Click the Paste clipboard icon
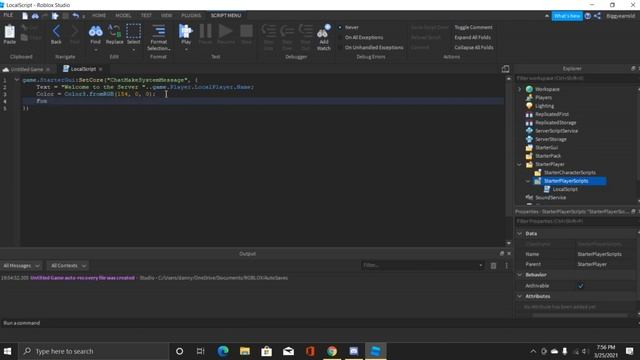The width and height of the screenshot is (640, 360). point(9,32)
